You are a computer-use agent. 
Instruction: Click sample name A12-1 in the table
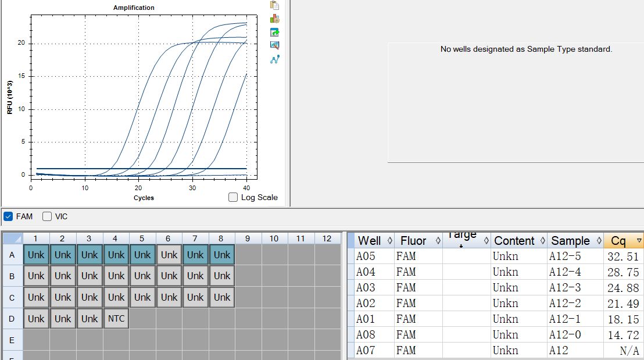(x=565, y=319)
